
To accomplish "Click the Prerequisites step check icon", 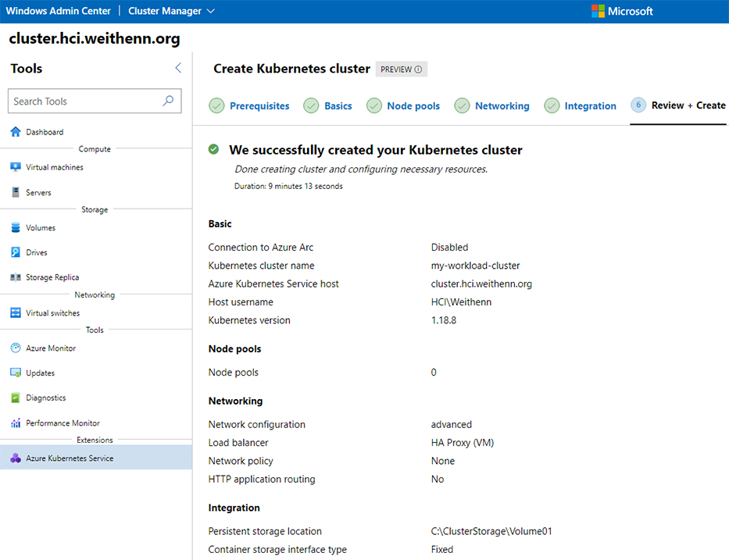I will 216,106.
